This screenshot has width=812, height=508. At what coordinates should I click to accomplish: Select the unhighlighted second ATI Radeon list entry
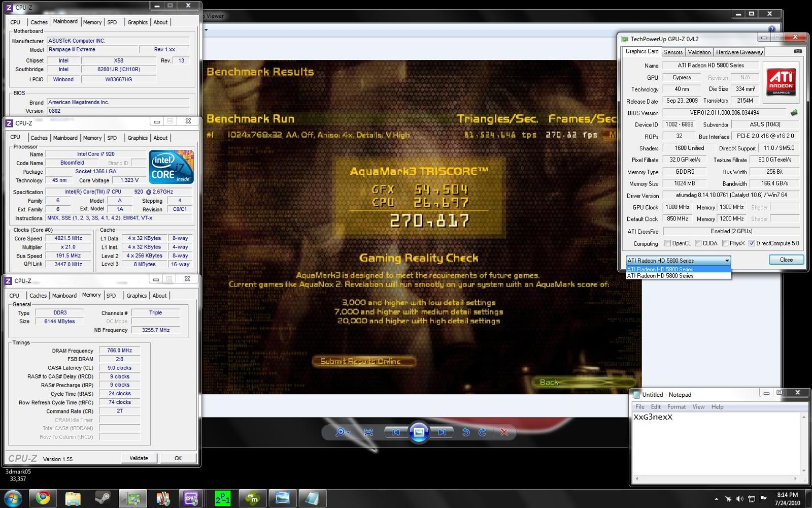[678, 276]
